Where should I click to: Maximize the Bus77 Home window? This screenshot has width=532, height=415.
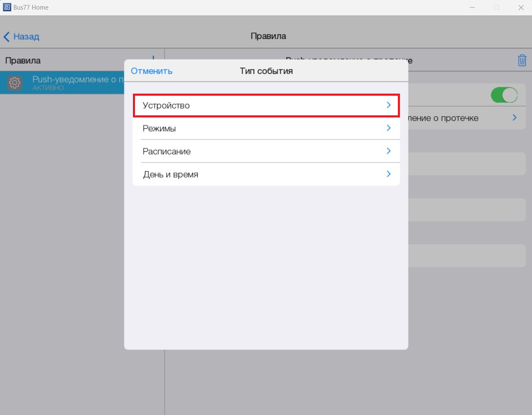pos(496,8)
